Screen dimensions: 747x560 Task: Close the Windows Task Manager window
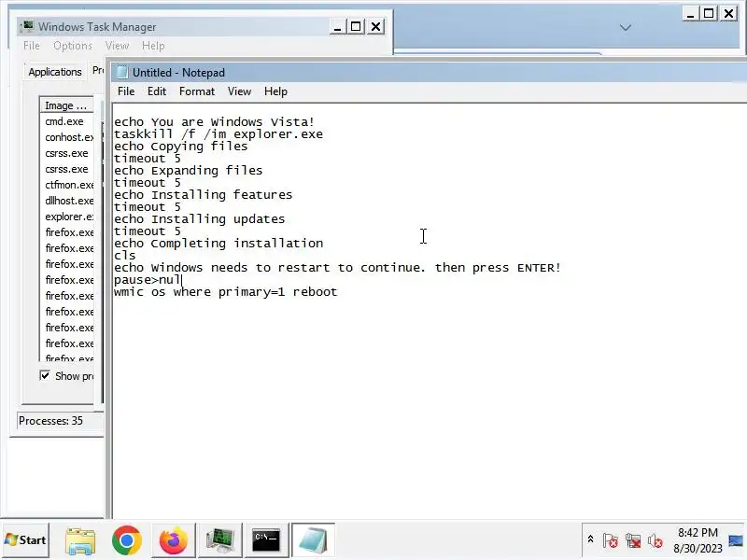376,27
